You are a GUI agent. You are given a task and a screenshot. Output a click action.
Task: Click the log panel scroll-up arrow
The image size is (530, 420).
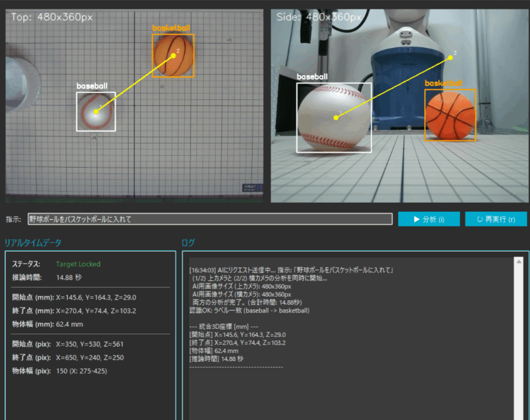(x=519, y=262)
